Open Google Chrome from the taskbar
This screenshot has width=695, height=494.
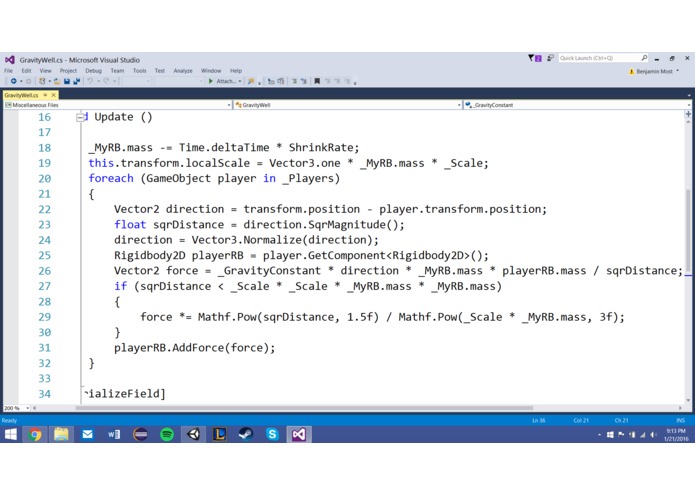click(35, 435)
